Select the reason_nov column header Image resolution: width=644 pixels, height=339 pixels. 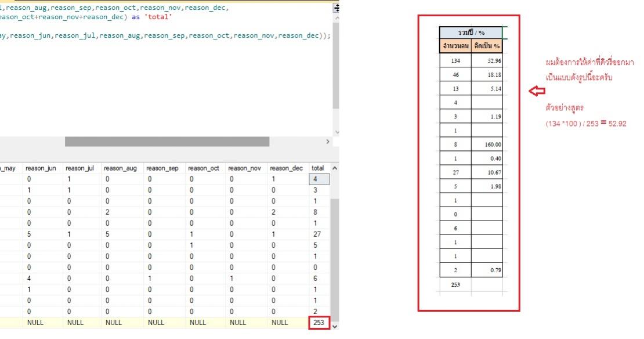pos(245,168)
